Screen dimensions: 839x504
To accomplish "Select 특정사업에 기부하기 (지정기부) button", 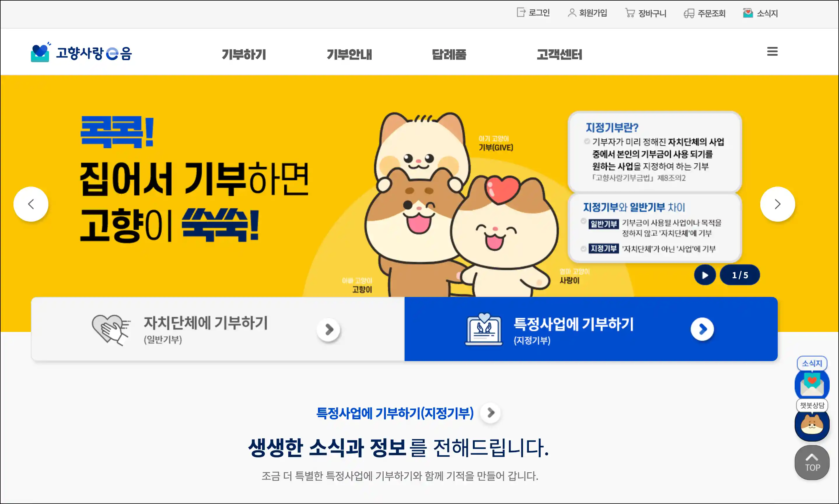I will pos(591,329).
